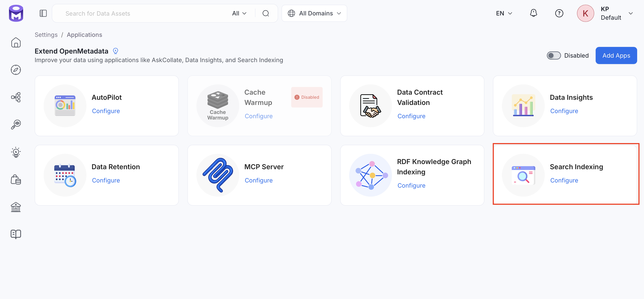Viewport: 644px width, 299px height.
Task: Click the Applications breadcrumb
Action: pos(85,35)
